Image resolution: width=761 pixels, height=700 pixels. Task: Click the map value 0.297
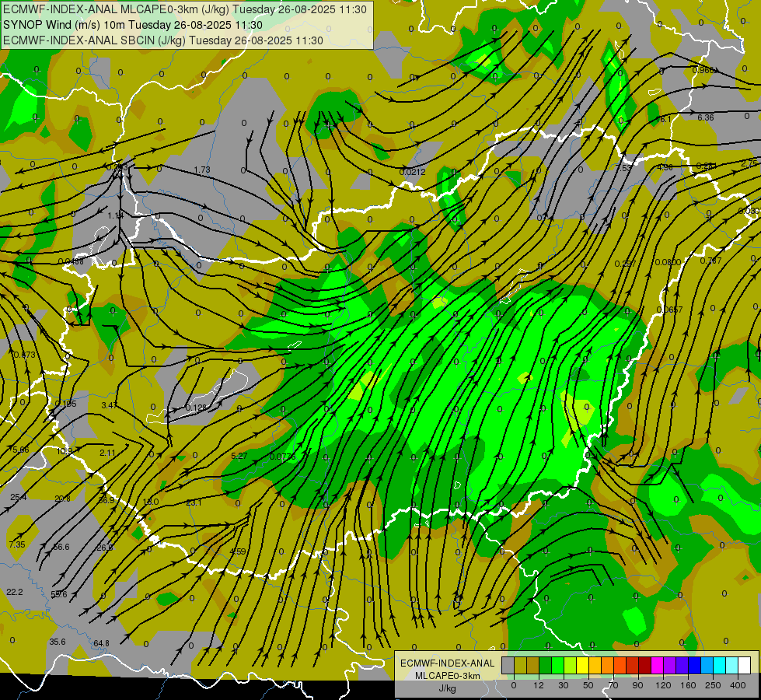point(625,264)
